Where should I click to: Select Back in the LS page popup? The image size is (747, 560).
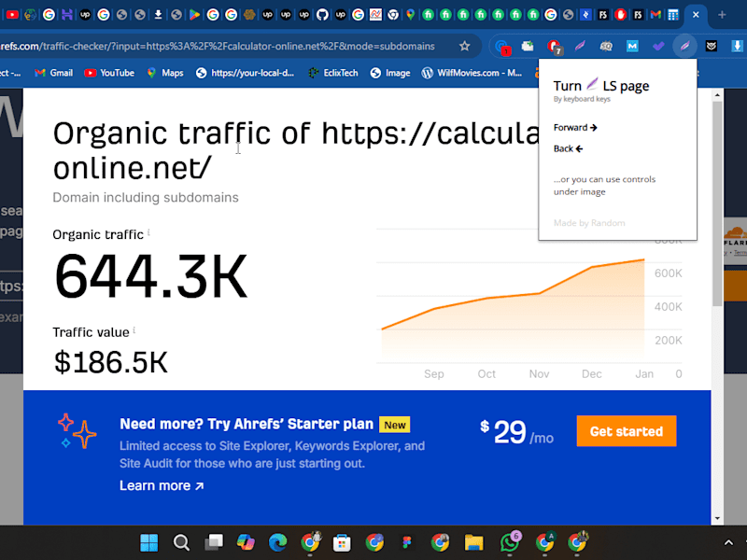[568, 148]
